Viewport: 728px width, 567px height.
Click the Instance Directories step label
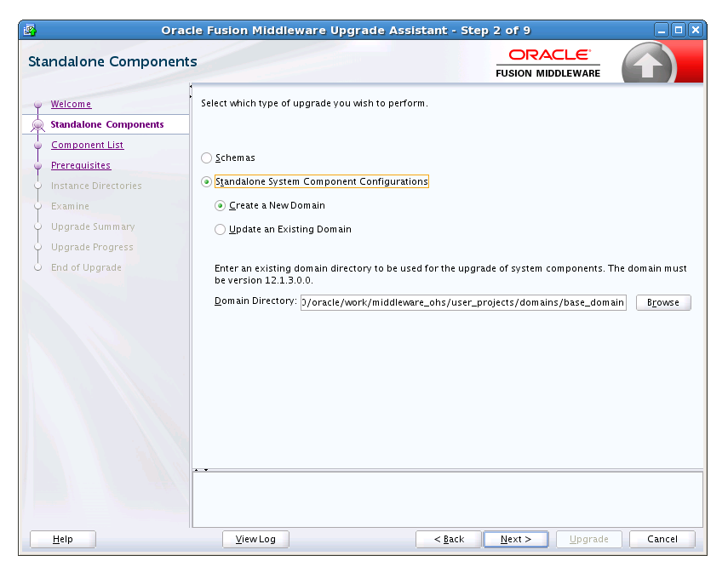click(x=96, y=186)
